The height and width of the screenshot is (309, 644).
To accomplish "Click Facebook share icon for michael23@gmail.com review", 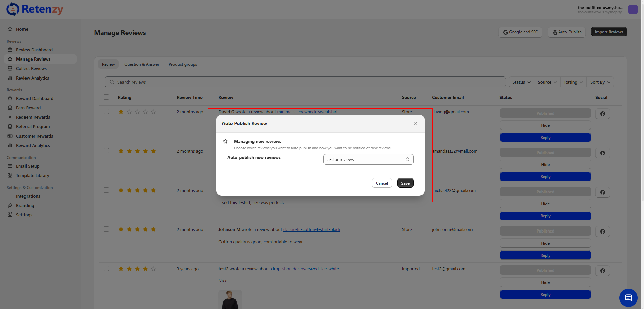I will coord(603,192).
